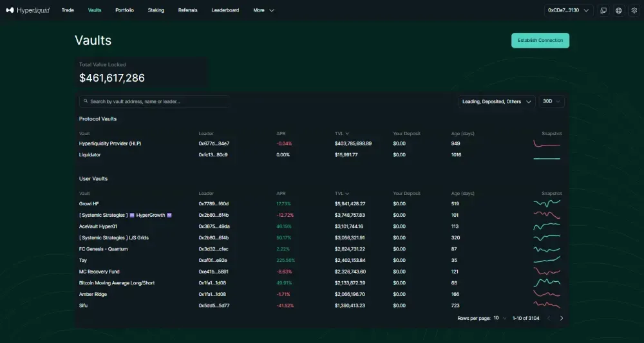Navigate to the Leaderboard tab
The width and height of the screenshot is (644, 343).
225,10
